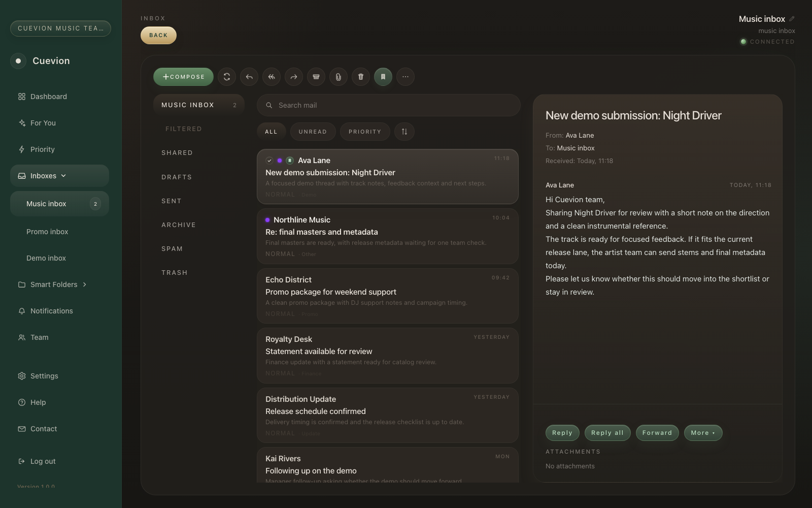This screenshot has width=812, height=508.
Task: Open the Cuevion Music Team selector
Action: coord(60,28)
